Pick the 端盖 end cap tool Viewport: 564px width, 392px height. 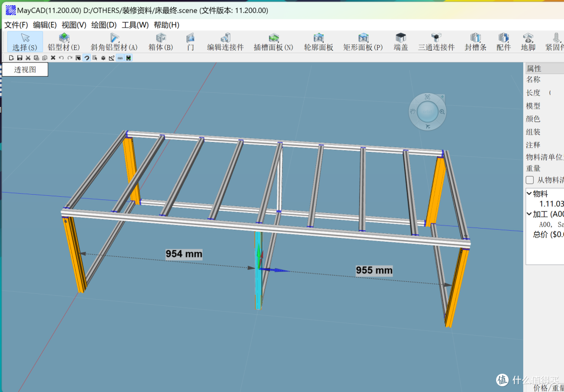coord(401,42)
